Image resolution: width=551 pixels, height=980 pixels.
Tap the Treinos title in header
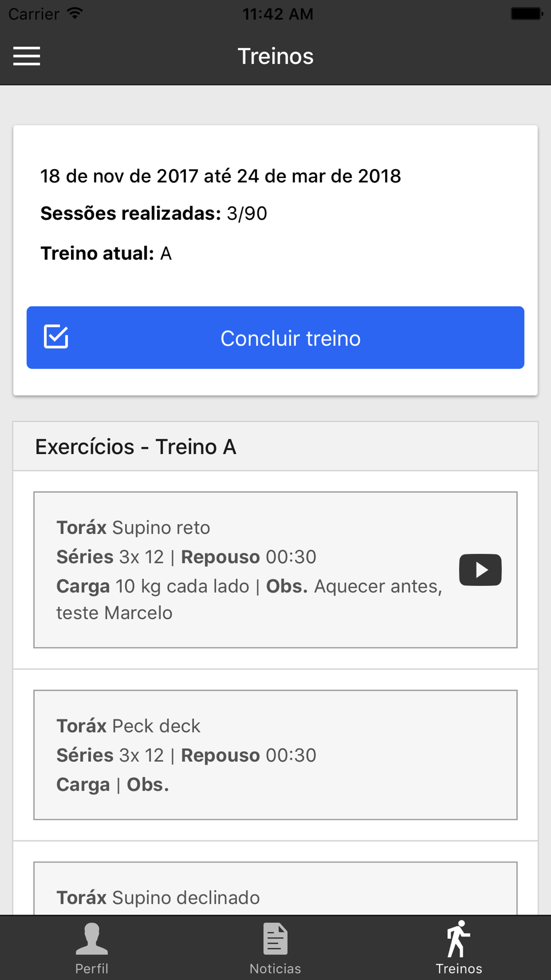275,56
